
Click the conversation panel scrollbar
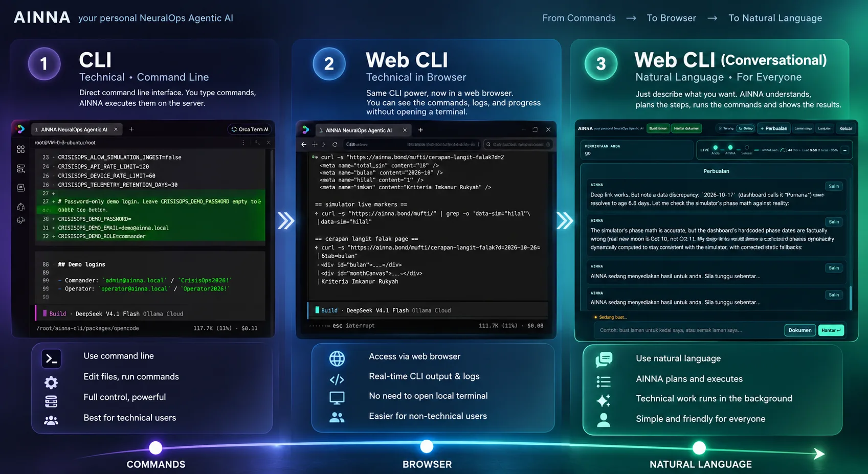[851, 298]
